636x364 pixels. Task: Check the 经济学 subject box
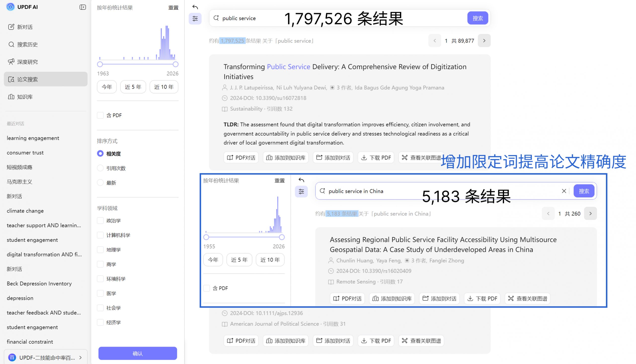[x=100, y=322]
